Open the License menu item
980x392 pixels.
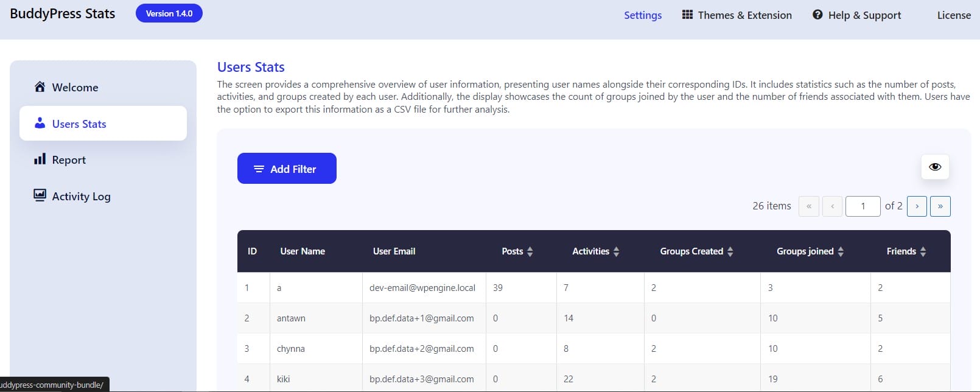tap(953, 15)
